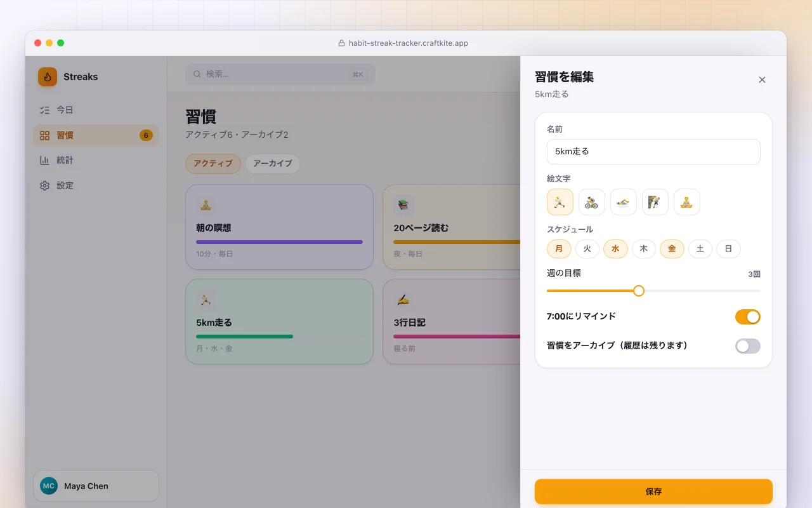Open the 5km走る habit card

pos(279,322)
